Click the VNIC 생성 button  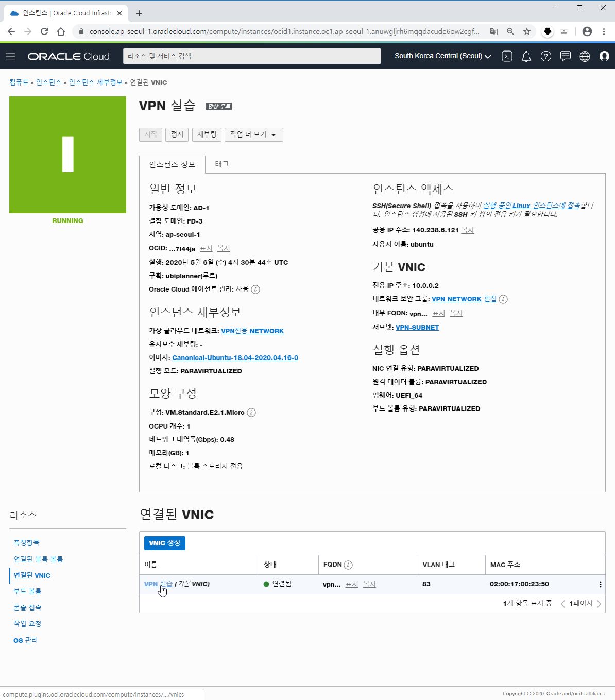164,543
